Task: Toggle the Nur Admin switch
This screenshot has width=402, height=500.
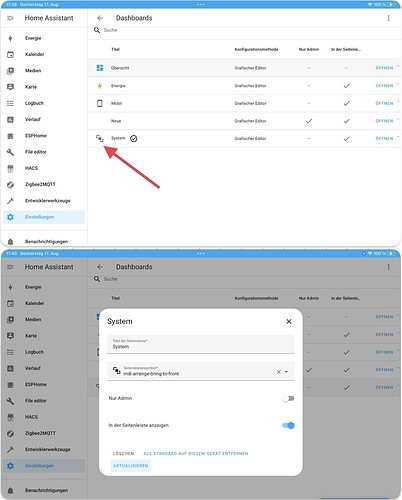Action: click(288, 398)
